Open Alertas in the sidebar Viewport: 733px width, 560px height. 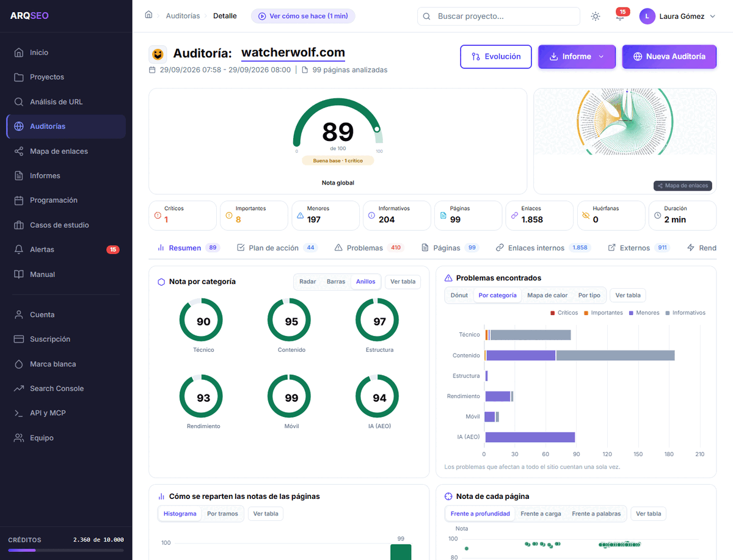click(x=66, y=250)
